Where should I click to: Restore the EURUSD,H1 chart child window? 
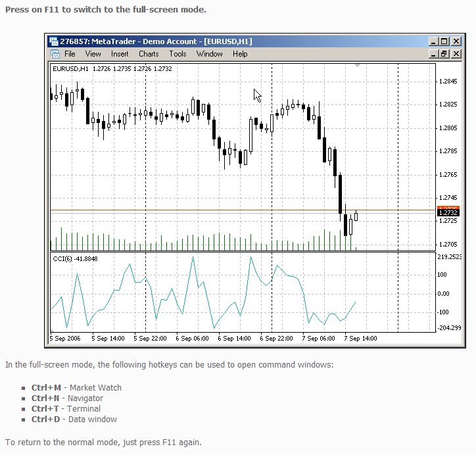[x=444, y=54]
